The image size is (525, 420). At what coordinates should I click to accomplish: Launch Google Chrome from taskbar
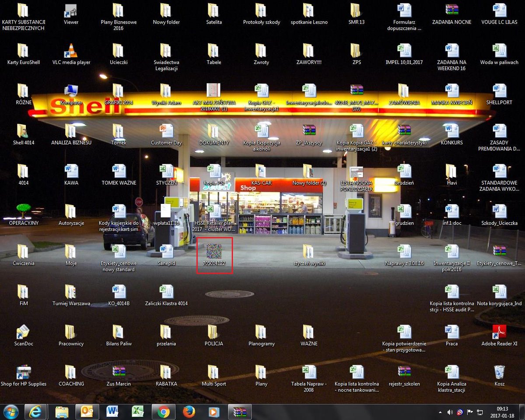pos(164,412)
